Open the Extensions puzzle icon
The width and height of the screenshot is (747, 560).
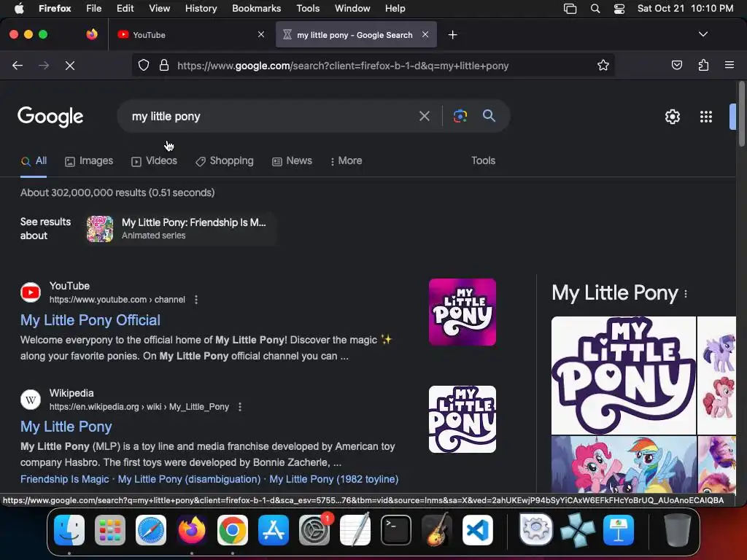[703, 65]
